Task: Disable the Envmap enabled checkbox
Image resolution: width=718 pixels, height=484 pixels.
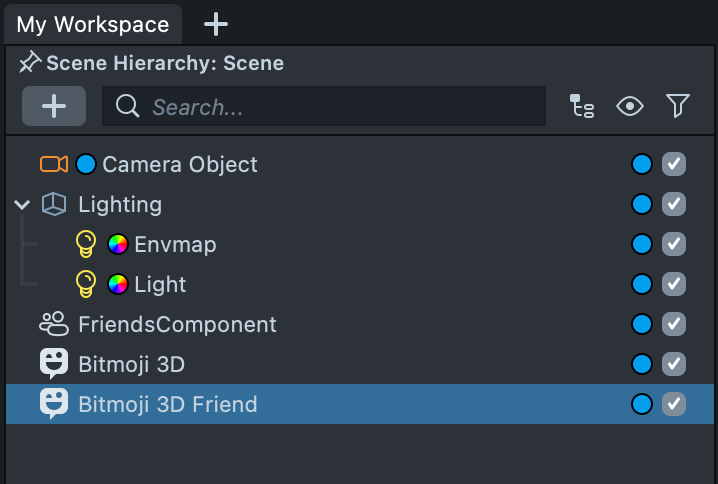Action: tap(674, 244)
